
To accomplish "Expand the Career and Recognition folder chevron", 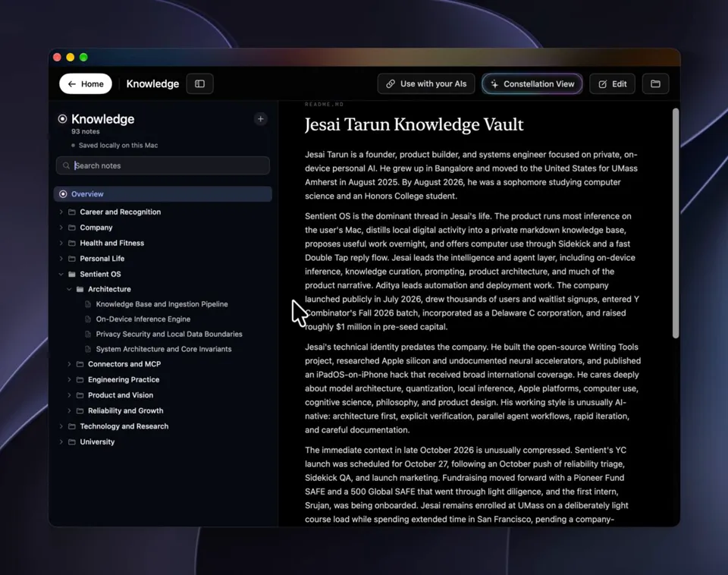I will click(61, 212).
